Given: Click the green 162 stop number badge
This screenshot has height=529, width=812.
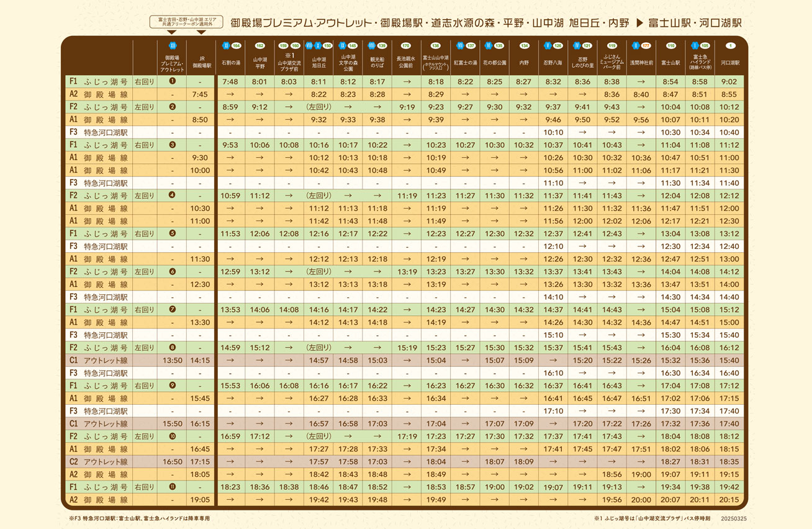Looking at the screenshot, I should point(260,46).
